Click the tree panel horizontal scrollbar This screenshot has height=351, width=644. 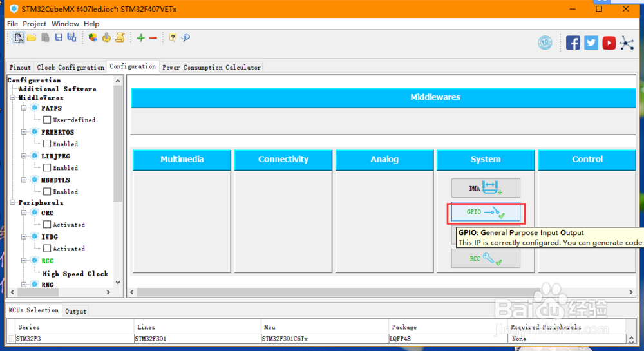(38, 292)
